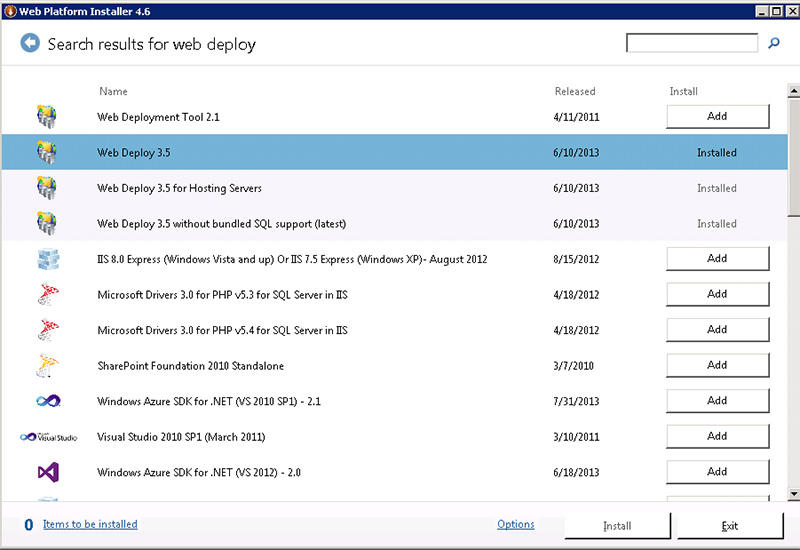The width and height of the screenshot is (800, 550).
Task: Add Web Deployment Tool 2.1
Action: coord(717,117)
